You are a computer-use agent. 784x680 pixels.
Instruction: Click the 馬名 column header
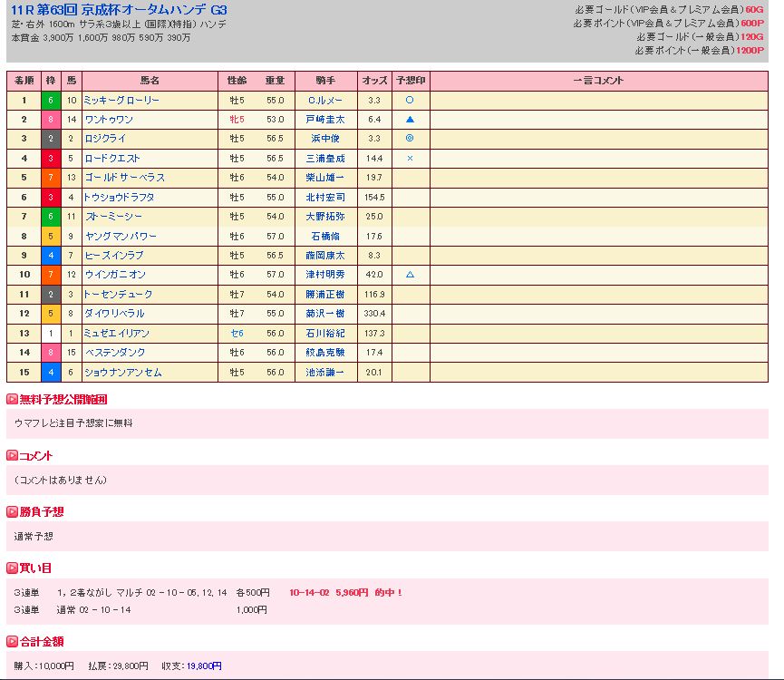[150, 81]
